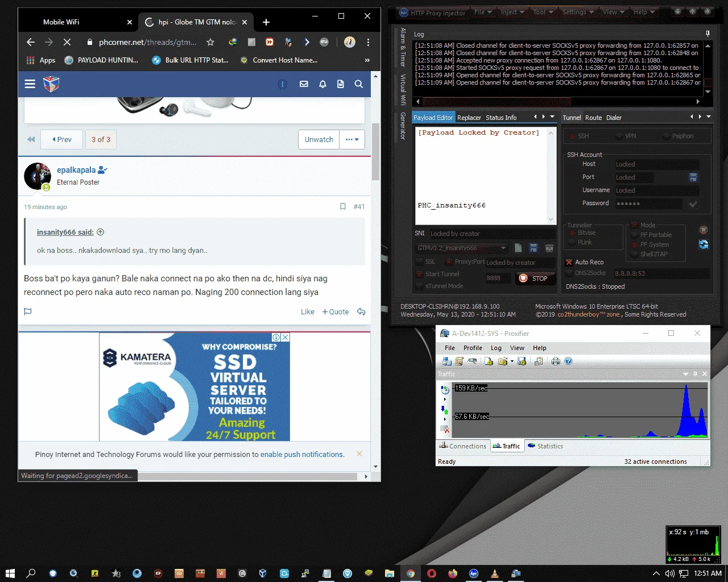
Task: Click Proxifier's blue Help question icon
Action: (x=568, y=361)
